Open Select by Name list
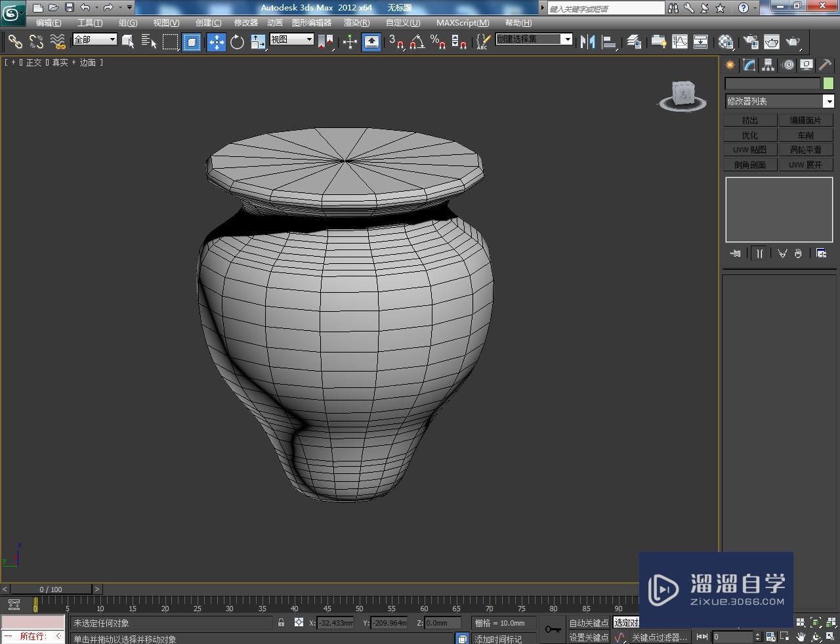The width and height of the screenshot is (840, 644). click(149, 42)
